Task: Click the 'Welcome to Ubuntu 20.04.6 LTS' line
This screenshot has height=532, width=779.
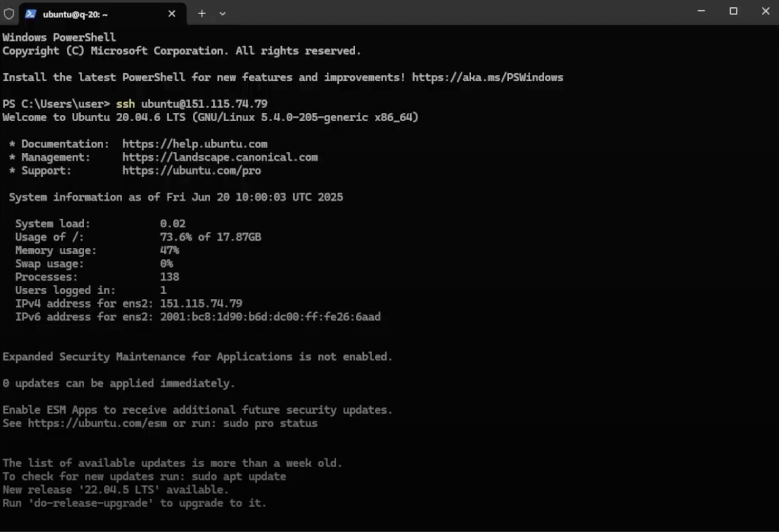Action: (210, 117)
